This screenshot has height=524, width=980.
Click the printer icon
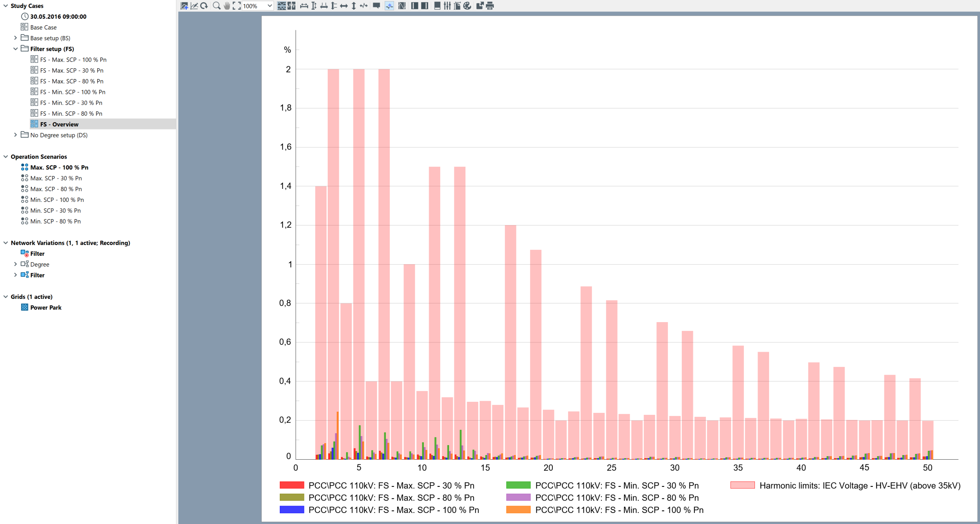pos(490,6)
